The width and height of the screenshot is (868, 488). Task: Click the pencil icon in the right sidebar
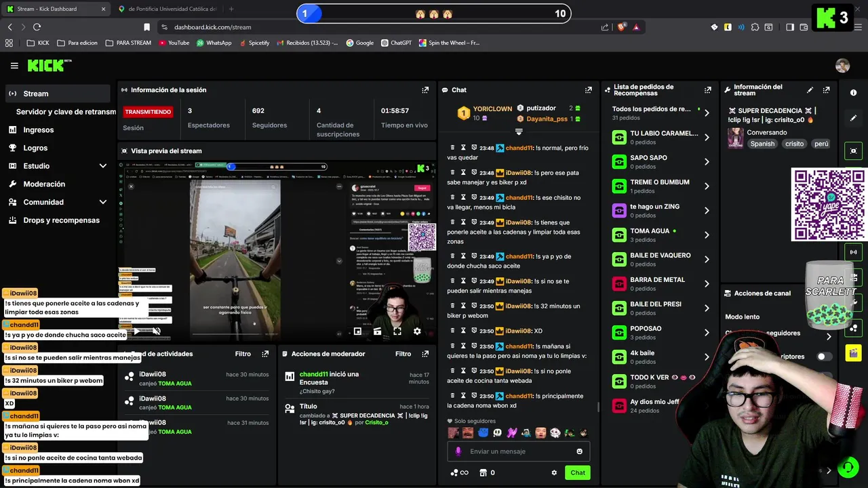coord(854,118)
